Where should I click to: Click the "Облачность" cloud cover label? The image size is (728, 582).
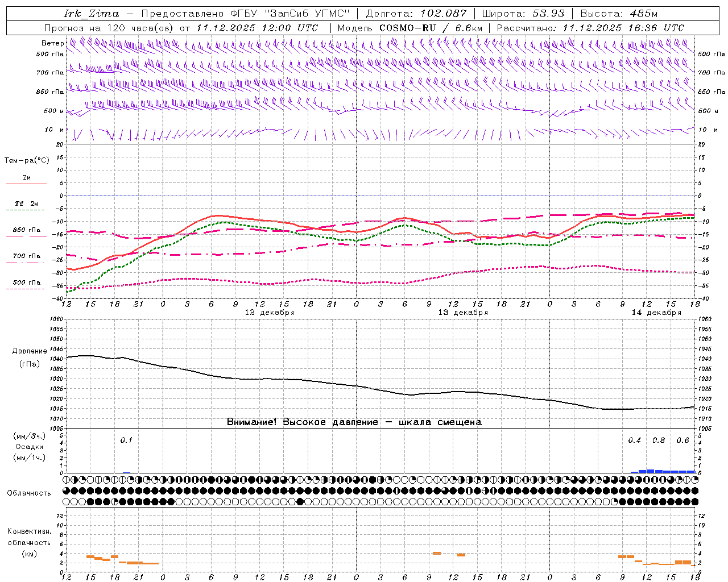29,493
